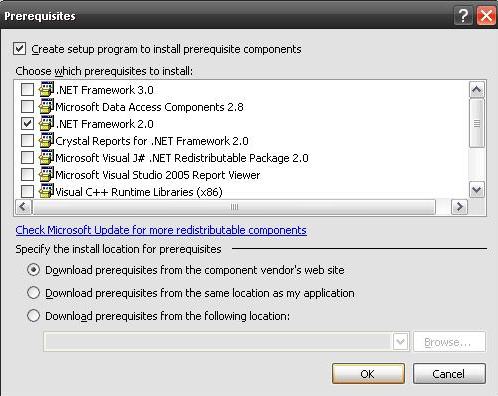This screenshot has height=396, width=498.
Task: Open the dialog help question mark
Action: (463, 15)
